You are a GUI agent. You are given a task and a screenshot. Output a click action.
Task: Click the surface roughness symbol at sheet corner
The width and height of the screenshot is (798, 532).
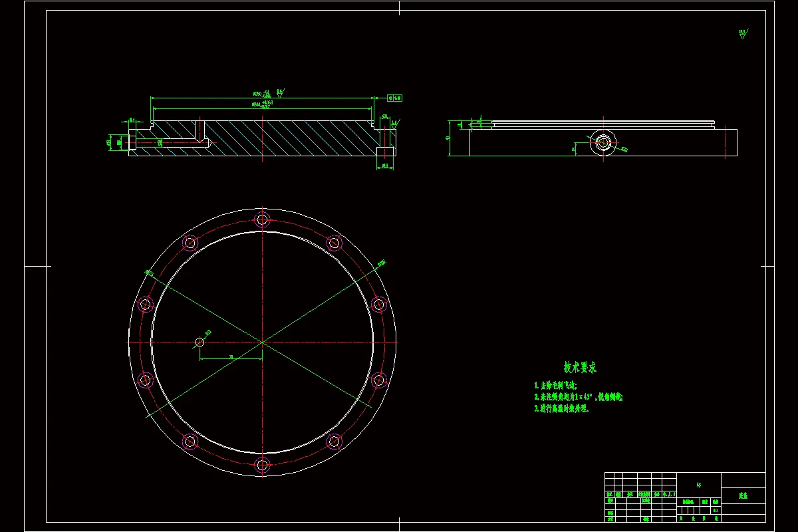[742, 34]
